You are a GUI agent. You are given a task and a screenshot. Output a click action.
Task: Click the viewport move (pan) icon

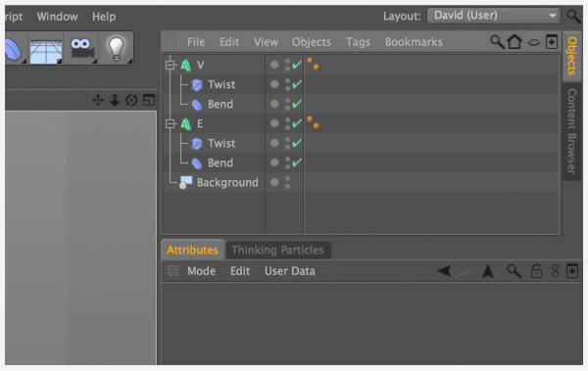tap(98, 100)
